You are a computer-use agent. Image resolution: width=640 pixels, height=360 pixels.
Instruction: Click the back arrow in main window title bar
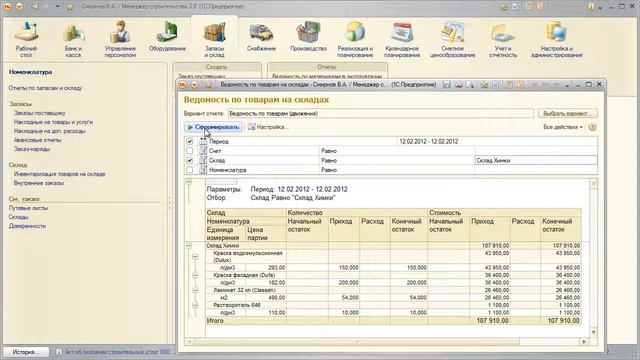[x=35, y=7]
